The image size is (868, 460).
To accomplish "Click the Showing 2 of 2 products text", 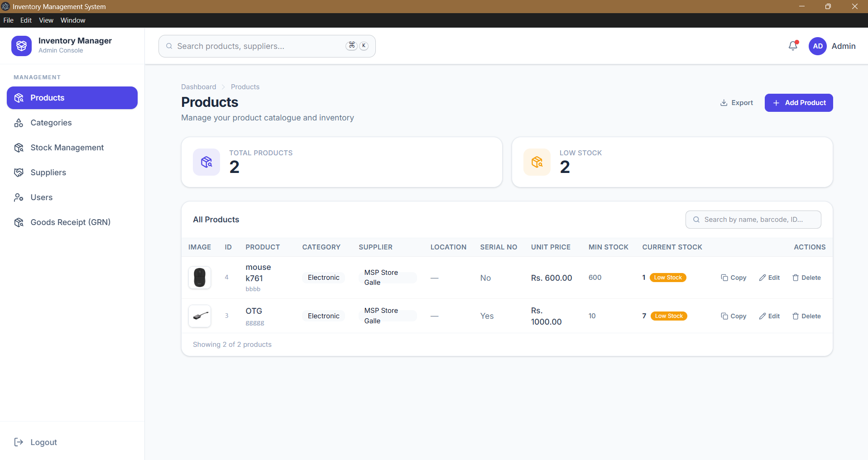I will (232, 345).
